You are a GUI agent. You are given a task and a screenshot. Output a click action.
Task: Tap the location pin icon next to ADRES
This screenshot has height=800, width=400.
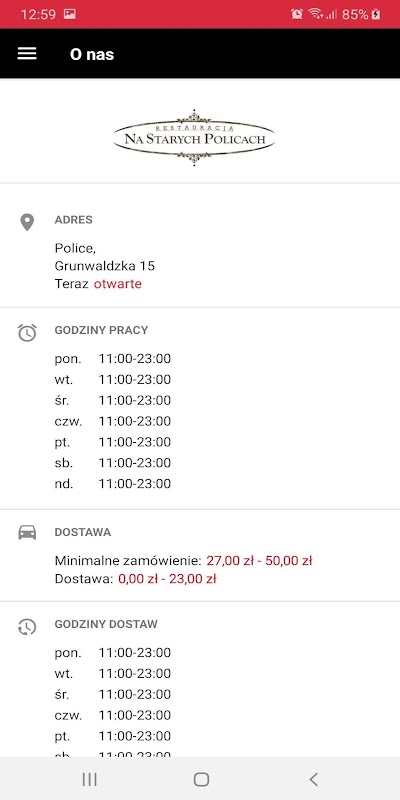click(x=27, y=222)
